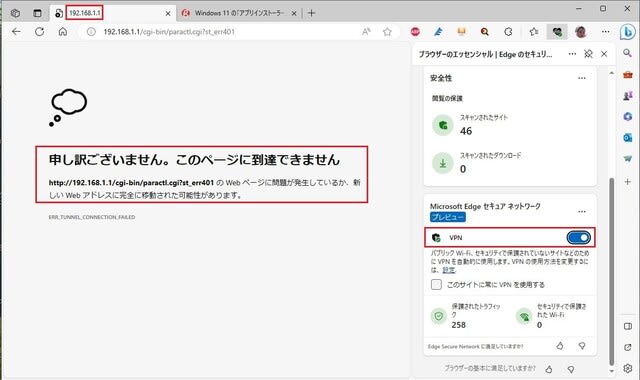The image size is (640, 380).
Task: Start read aloud from address bar
Action: [366, 31]
